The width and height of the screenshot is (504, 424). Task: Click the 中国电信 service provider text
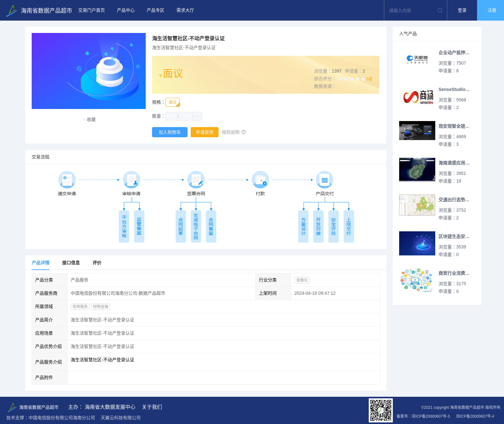118,293
